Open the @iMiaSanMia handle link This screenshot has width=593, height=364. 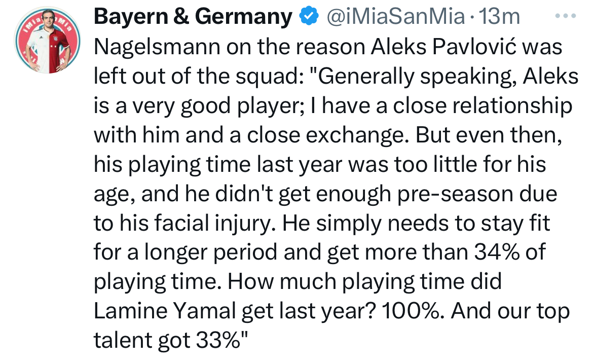[395, 16]
